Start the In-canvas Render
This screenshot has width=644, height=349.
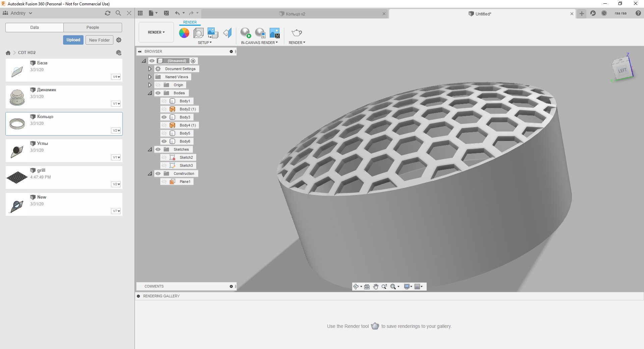[246, 33]
